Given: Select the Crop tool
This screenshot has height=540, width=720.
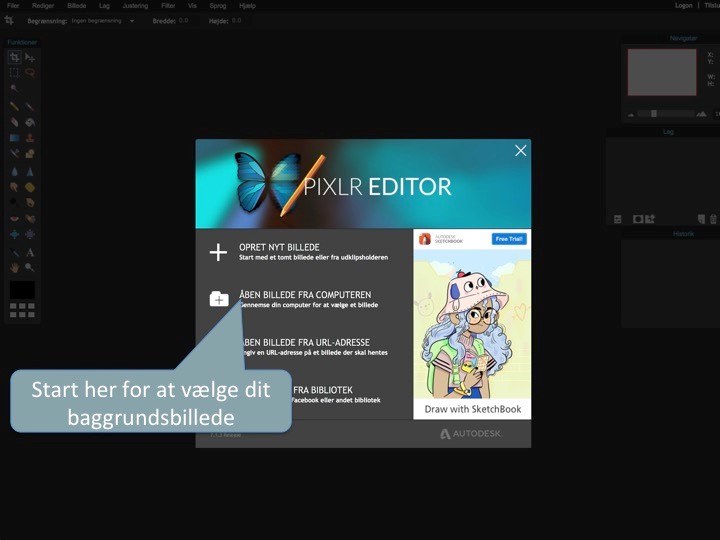Looking at the screenshot, I should (x=15, y=57).
